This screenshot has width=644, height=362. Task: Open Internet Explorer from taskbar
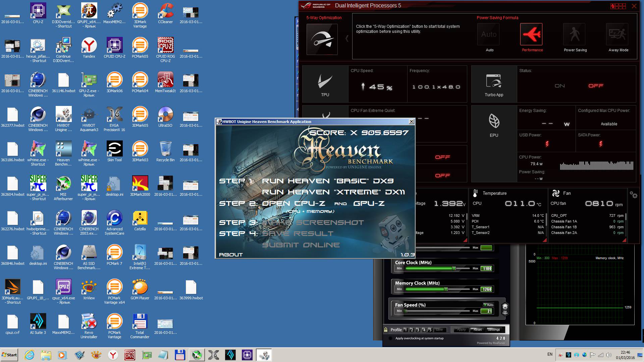click(x=29, y=355)
